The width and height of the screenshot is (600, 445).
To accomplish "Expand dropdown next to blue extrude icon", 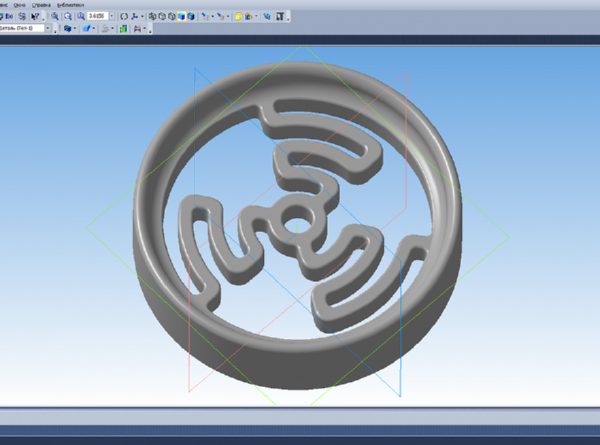I will pos(94,28).
